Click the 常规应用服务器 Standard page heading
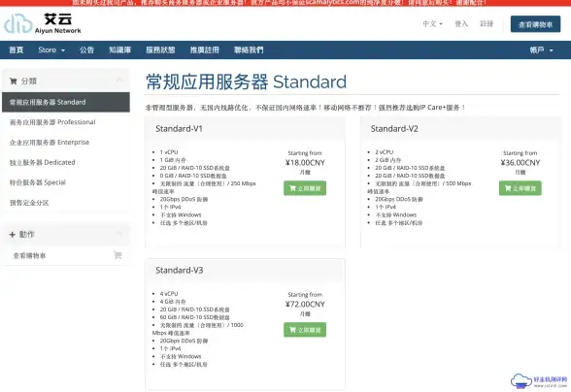This screenshot has width=571, height=392. [247, 82]
